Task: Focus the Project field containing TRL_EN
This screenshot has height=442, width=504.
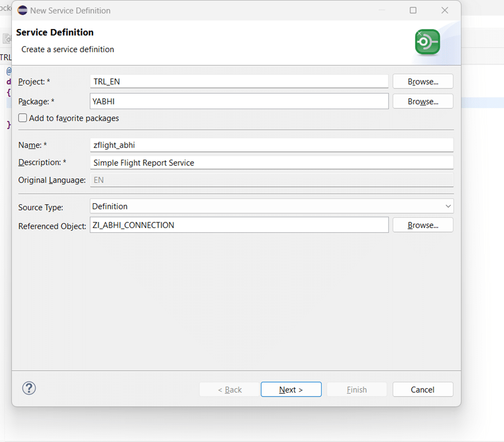Action: pyautogui.click(x=239, y=81)
